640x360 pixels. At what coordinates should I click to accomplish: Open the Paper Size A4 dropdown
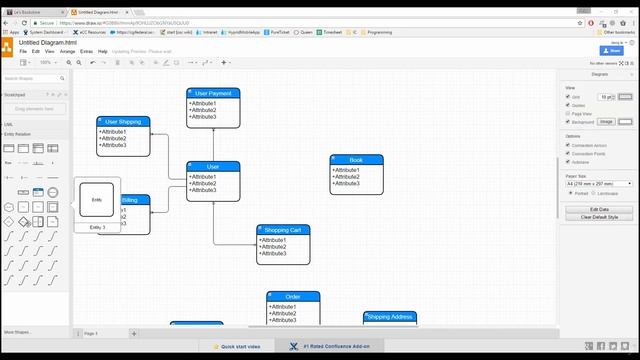click(599, 184)
